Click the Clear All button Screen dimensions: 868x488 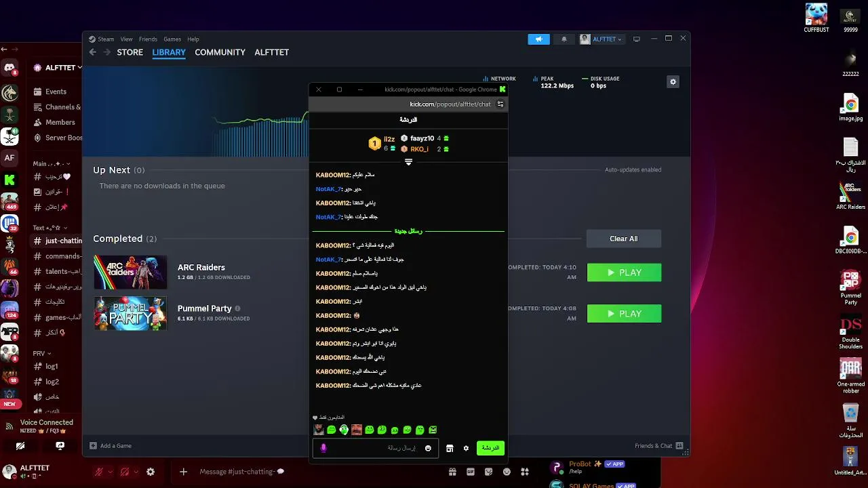coord(624,239)
